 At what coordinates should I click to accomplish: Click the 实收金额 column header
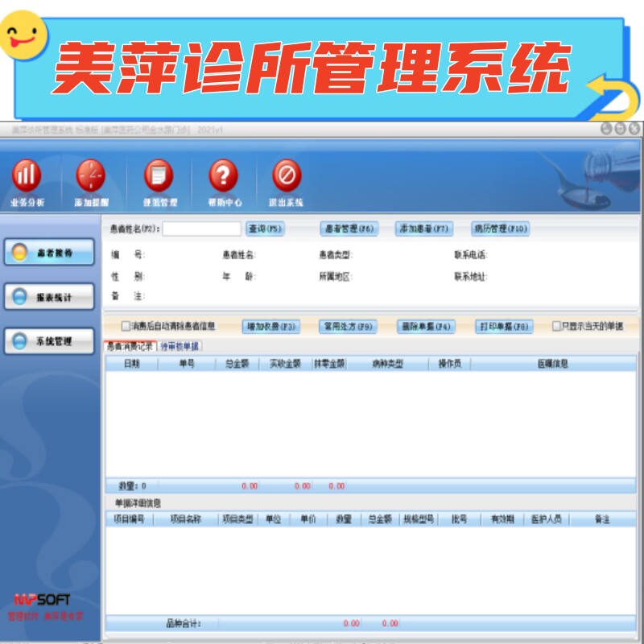point(285,364)
